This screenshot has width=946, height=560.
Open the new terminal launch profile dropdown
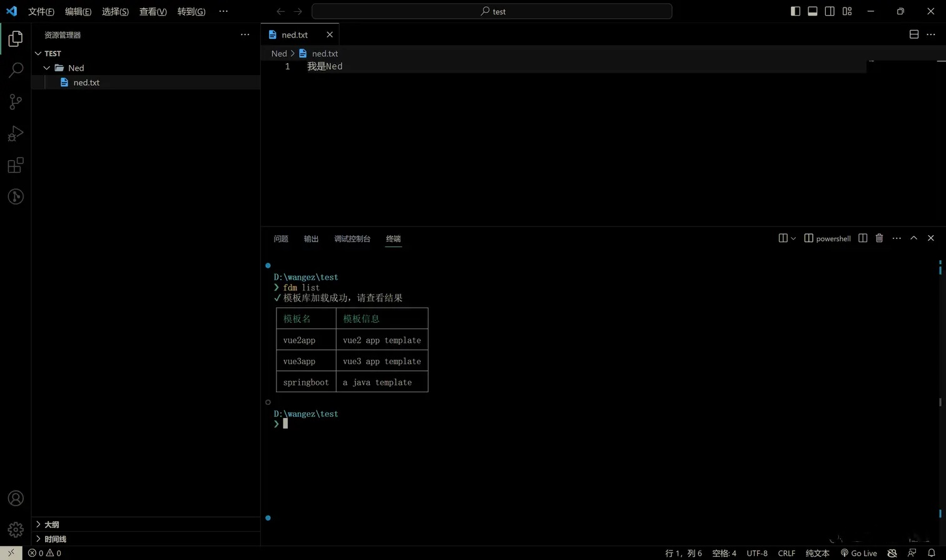coord(793,238)
